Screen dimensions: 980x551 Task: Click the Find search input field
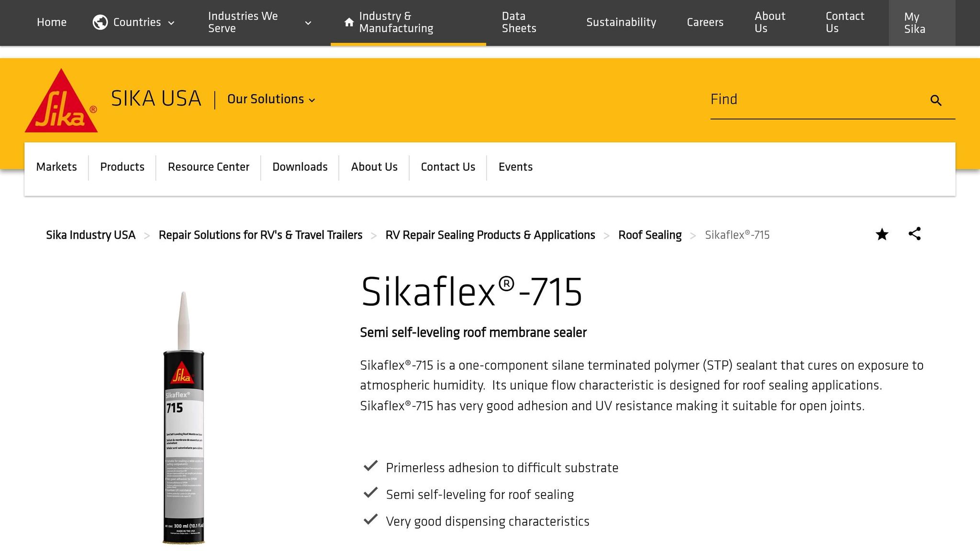tap(813, 100)
